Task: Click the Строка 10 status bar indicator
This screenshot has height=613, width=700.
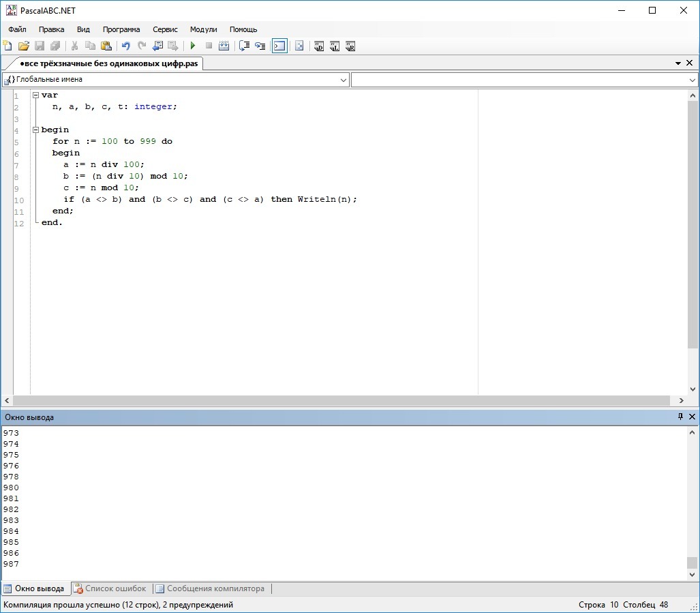Action: (598, 605)
